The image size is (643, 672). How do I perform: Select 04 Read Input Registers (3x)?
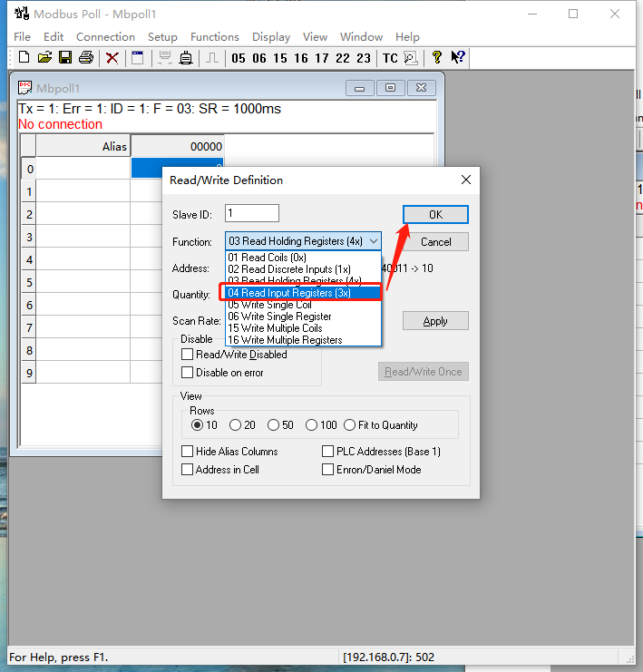288,293
